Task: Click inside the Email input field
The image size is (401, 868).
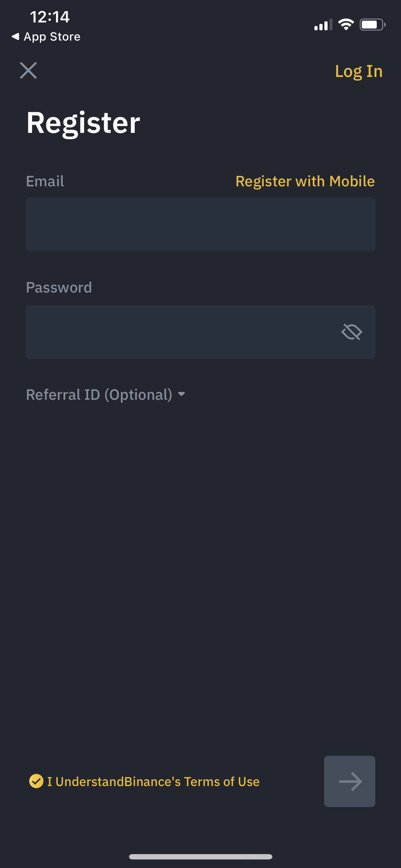Action: click(200, 224)
